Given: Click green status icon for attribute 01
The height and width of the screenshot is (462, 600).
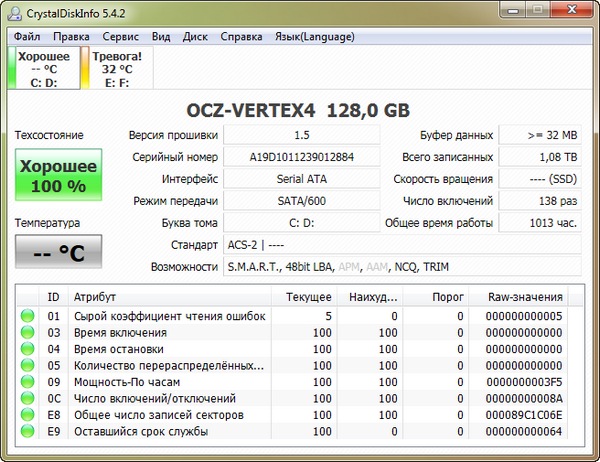Looking at the screenshot, I should click(x=27, y=316).
